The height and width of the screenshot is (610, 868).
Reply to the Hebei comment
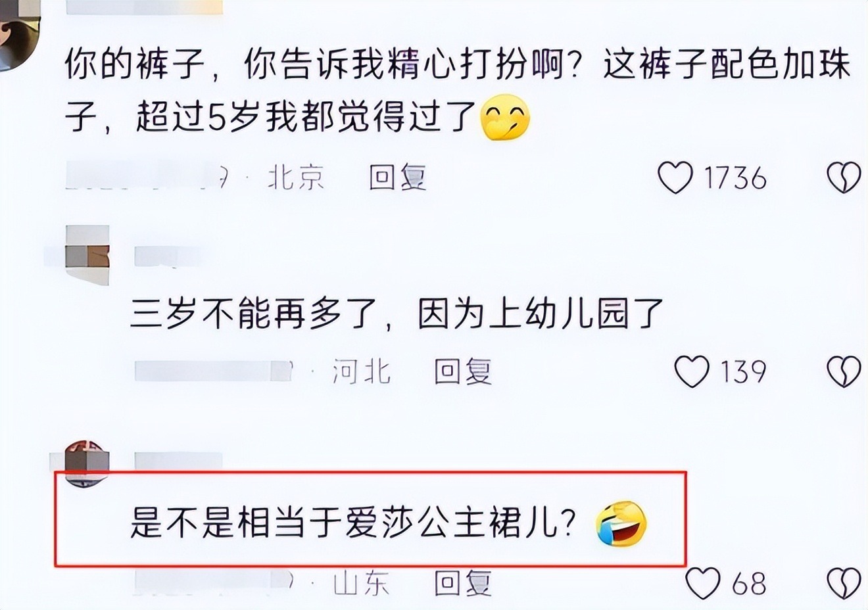tap(463, 372)
